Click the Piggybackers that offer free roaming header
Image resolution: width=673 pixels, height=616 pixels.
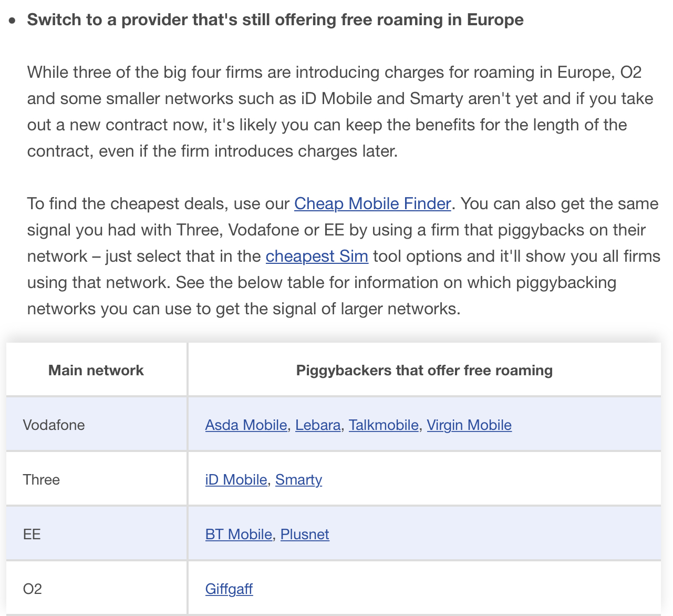coord(424,370)
